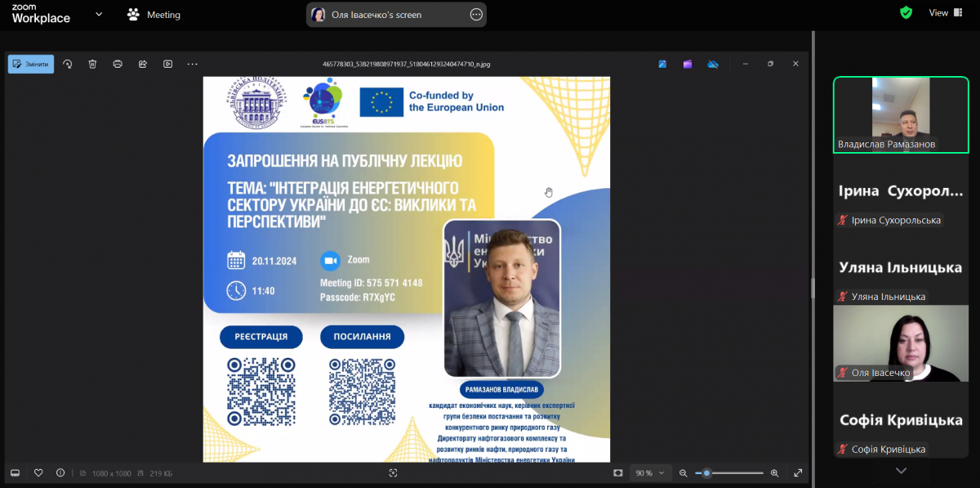Click the crossed-out OneDrive cloud icon
980x488 pixels.
click(x=712, y=63)
